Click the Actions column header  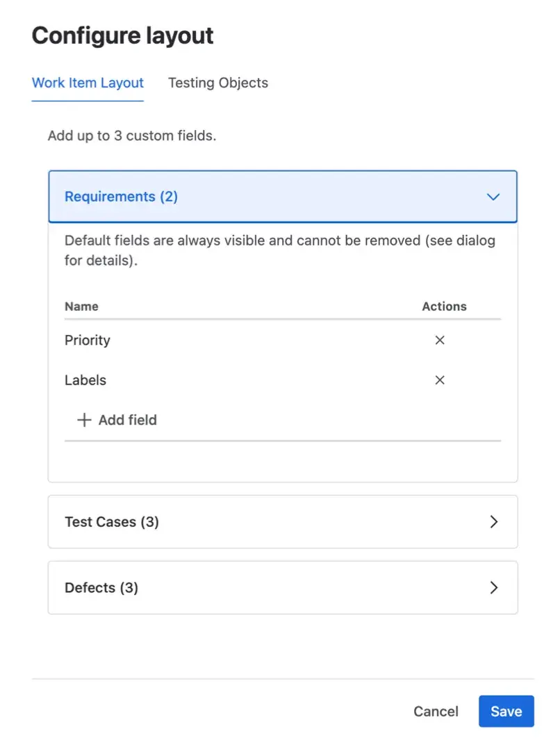444,306
